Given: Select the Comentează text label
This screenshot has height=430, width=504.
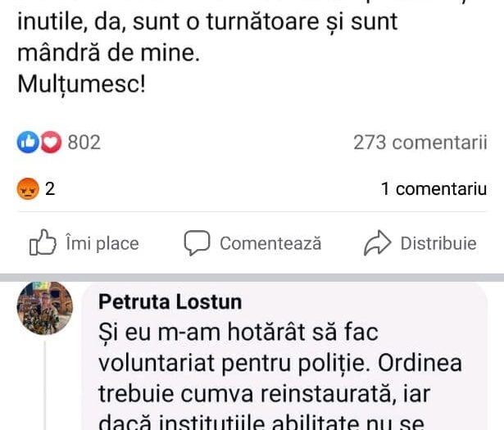Looking at the screenshot, I should [270, 243].
